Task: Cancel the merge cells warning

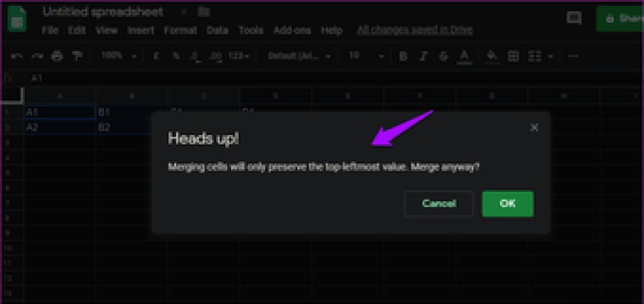Action: [x=439, y=203]
